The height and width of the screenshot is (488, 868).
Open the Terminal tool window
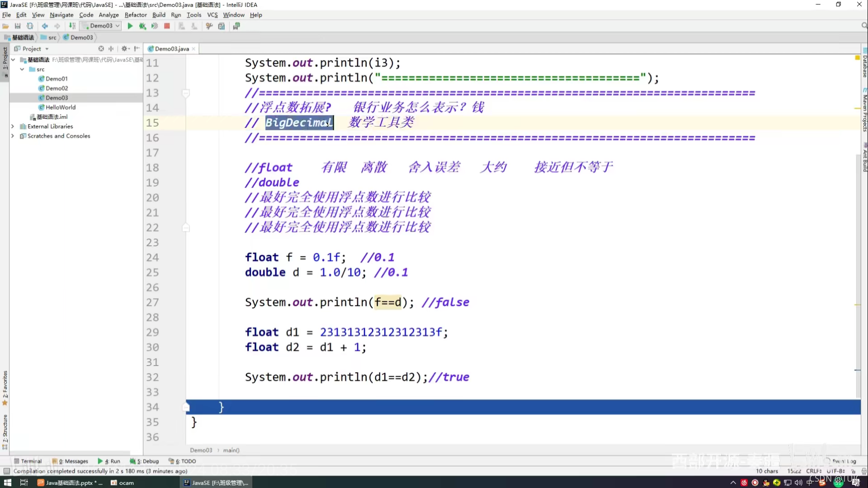pos(28,461)
